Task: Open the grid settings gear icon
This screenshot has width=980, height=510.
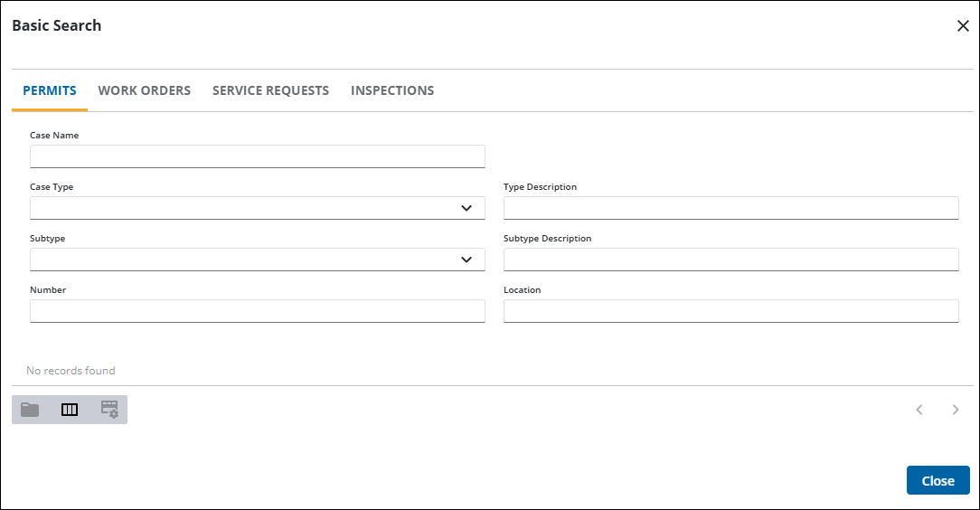Action: point(109,410)
